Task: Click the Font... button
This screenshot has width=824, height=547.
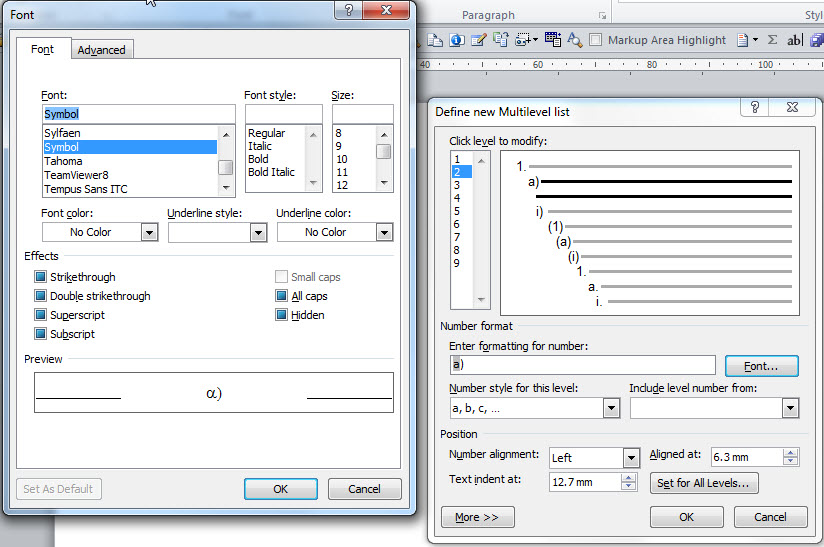Action: (x=761, y=366)
